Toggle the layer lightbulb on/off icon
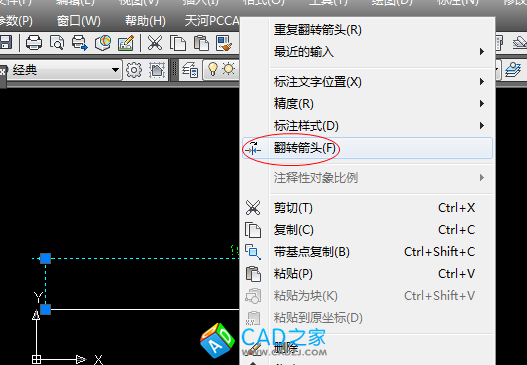This screenshot has width=527, height=365. (x=213, y=69)
